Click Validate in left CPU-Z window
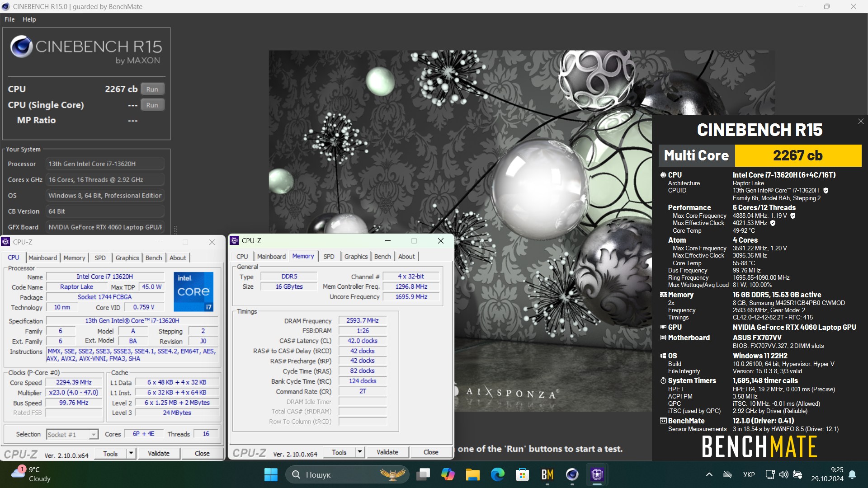 [159, 453]
